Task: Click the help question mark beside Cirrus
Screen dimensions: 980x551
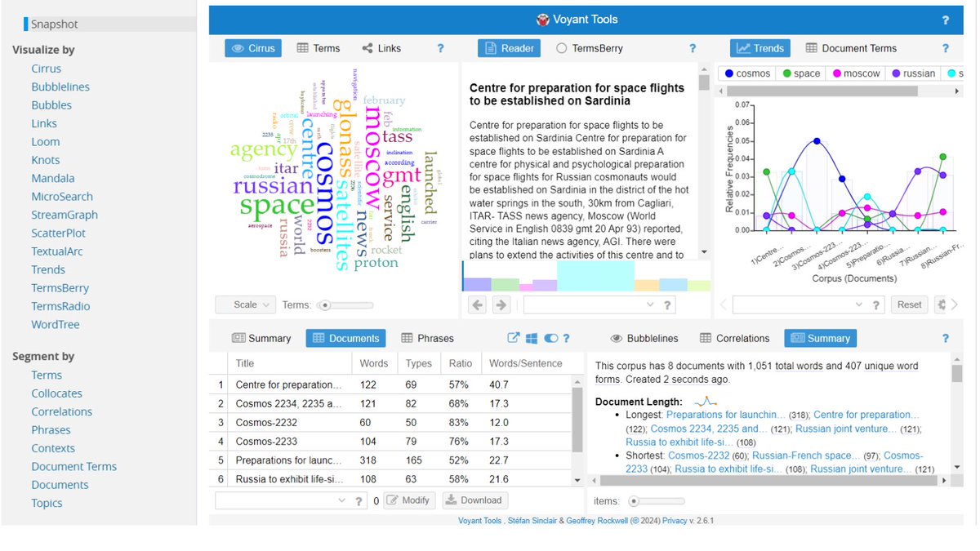Action: (x=440, y=48)
